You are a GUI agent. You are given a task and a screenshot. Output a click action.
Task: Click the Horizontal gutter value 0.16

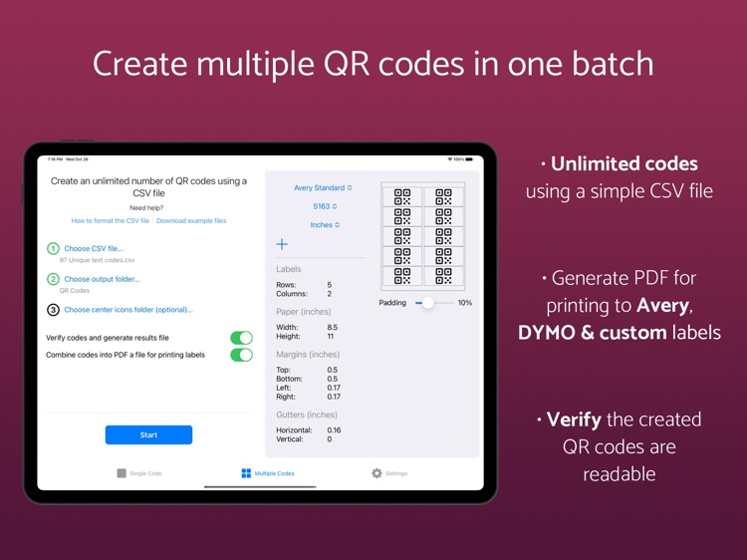coord(334,429)
